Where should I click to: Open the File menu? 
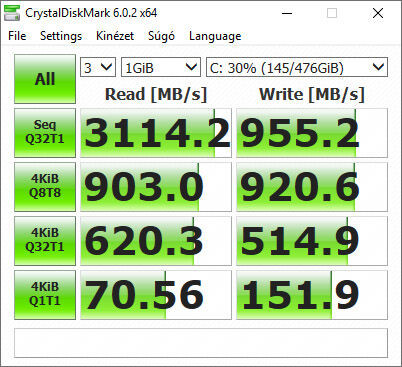click(x=17, y=36)
